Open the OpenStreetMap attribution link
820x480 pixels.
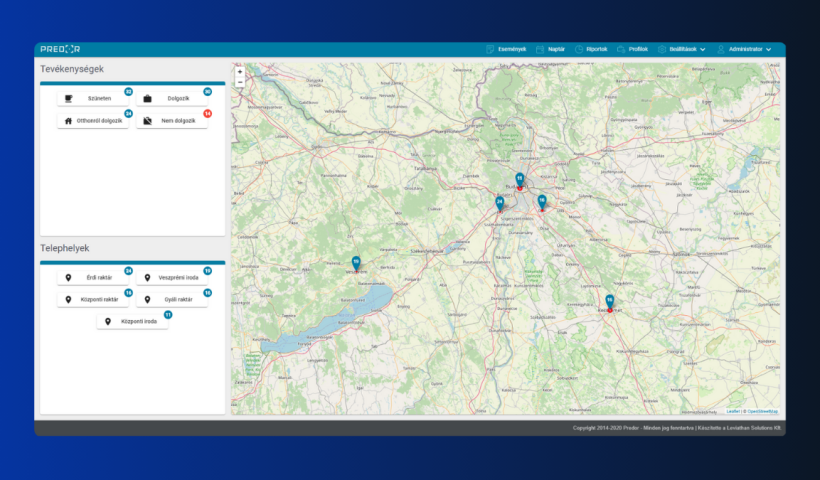(x=762, y=411)
